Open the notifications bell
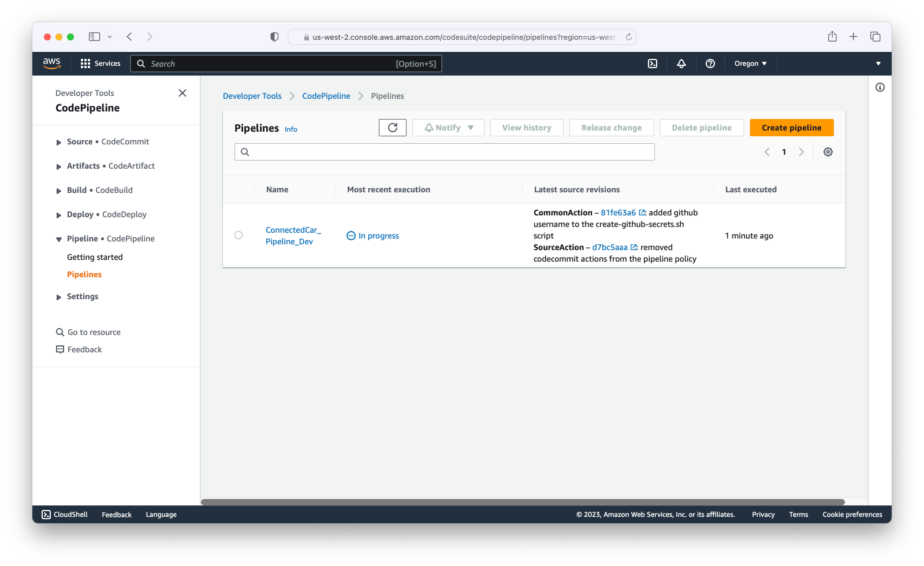 (x=681, y=64)
